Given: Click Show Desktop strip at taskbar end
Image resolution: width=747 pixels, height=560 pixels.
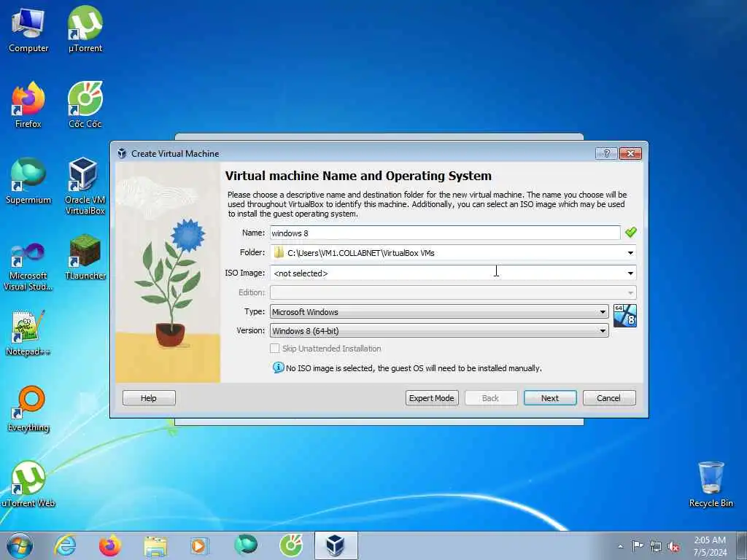Looking at the screenshot, I should (x=742, y=545).
